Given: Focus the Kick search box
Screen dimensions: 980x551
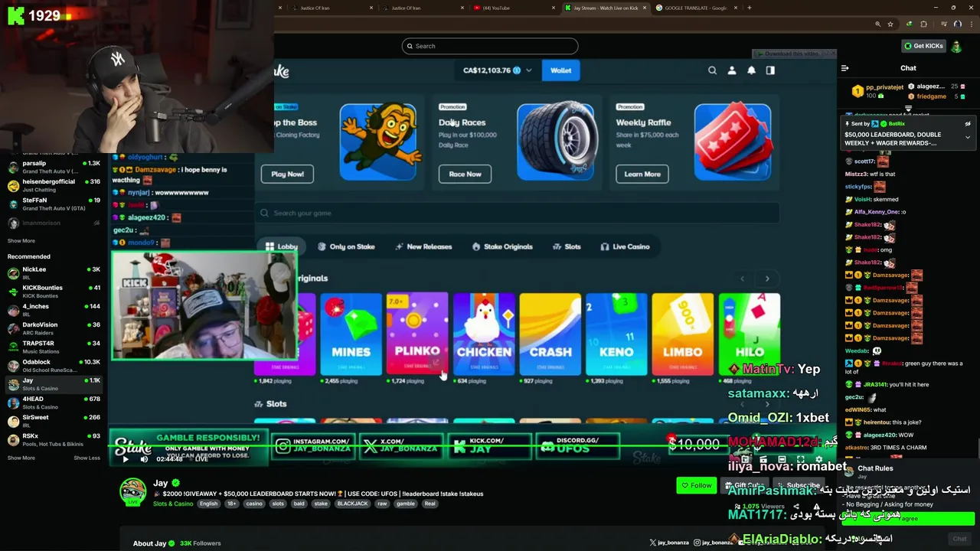Looking at the screenshot, I should pos(490,46).
